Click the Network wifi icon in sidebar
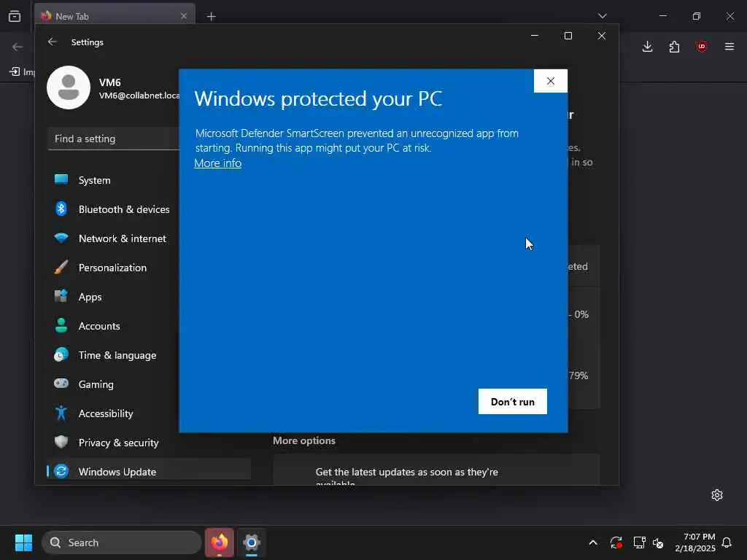The image size is (747, 560). point(61,238)
